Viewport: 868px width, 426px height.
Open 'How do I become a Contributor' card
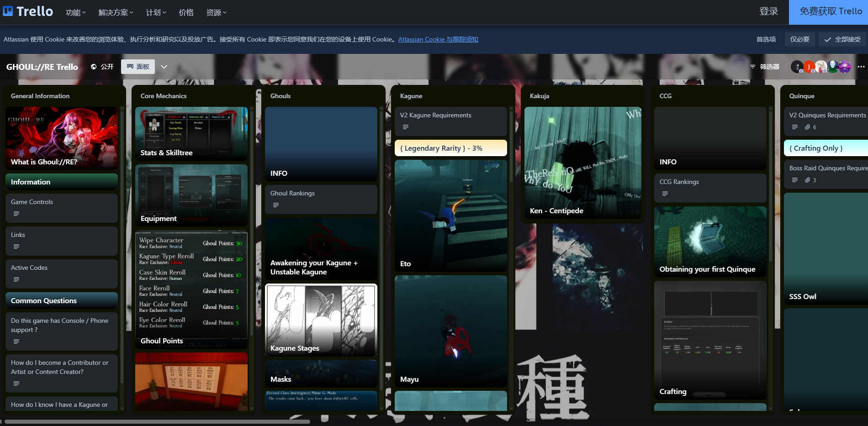coord(62,373)
